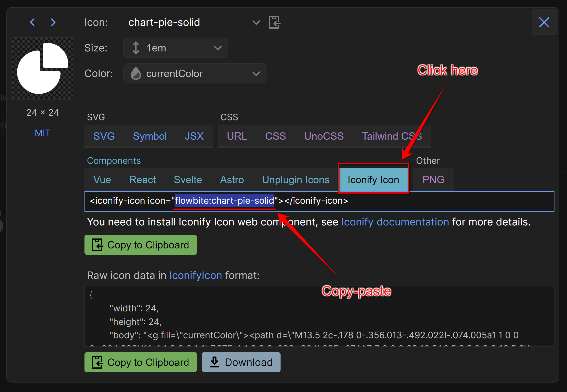This screenshot has height=392, width=567.
Task: Select the React component tab
Action: pos(142,180)
